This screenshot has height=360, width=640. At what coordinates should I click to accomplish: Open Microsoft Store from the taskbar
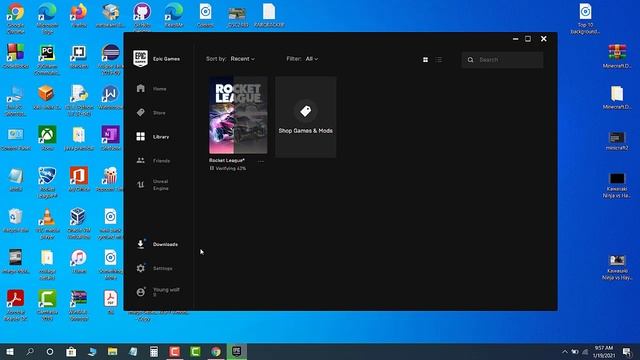pos(71,351)
